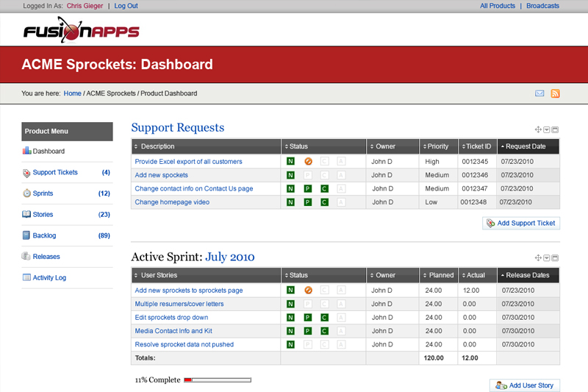Sort Support Requests by Description column
The image size is (588, 392).
206,146
